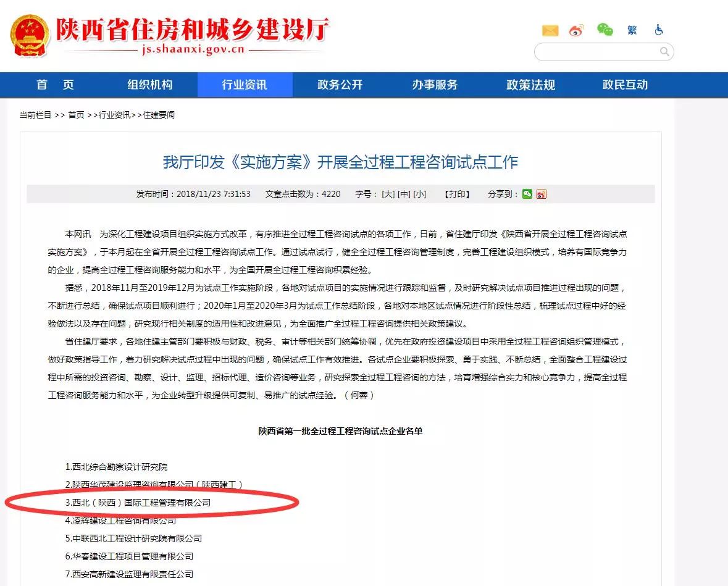Share article via green WeChat share icon

527,194
